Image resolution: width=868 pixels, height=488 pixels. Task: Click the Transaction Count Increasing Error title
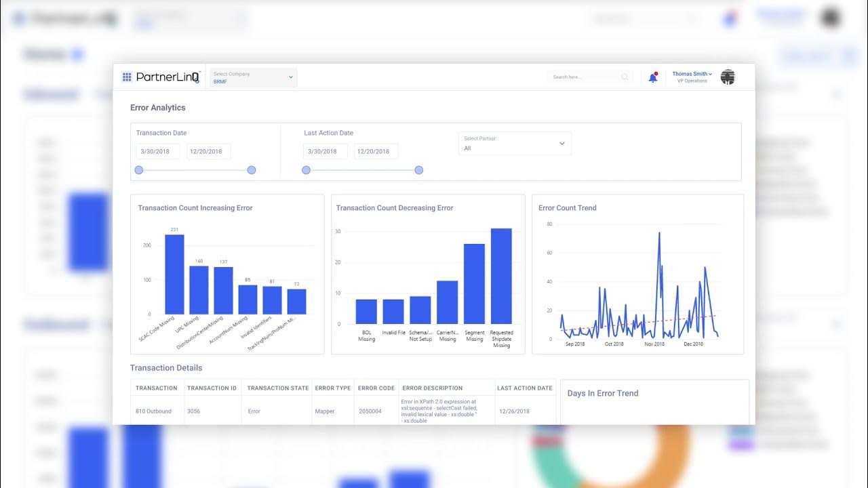click(195, 208)
